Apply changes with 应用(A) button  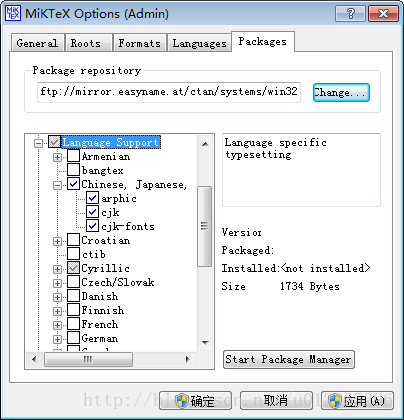tap(357, 401)
